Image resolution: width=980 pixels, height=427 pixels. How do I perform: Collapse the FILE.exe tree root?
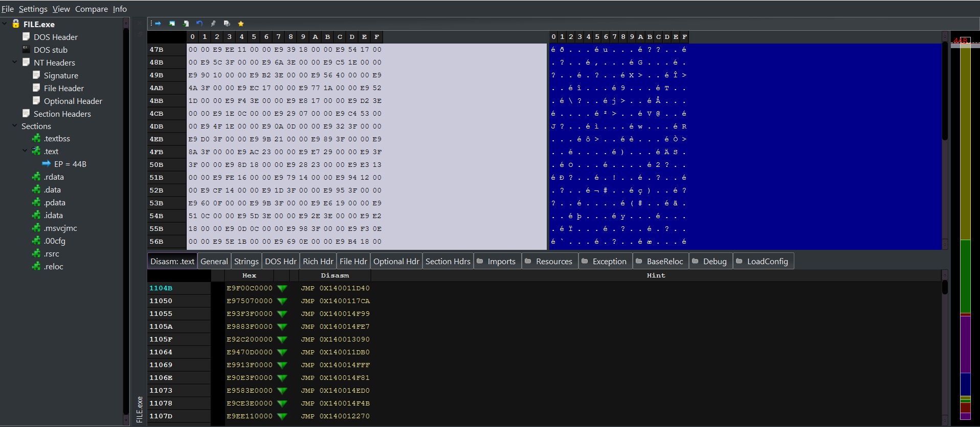coord(5,24)
